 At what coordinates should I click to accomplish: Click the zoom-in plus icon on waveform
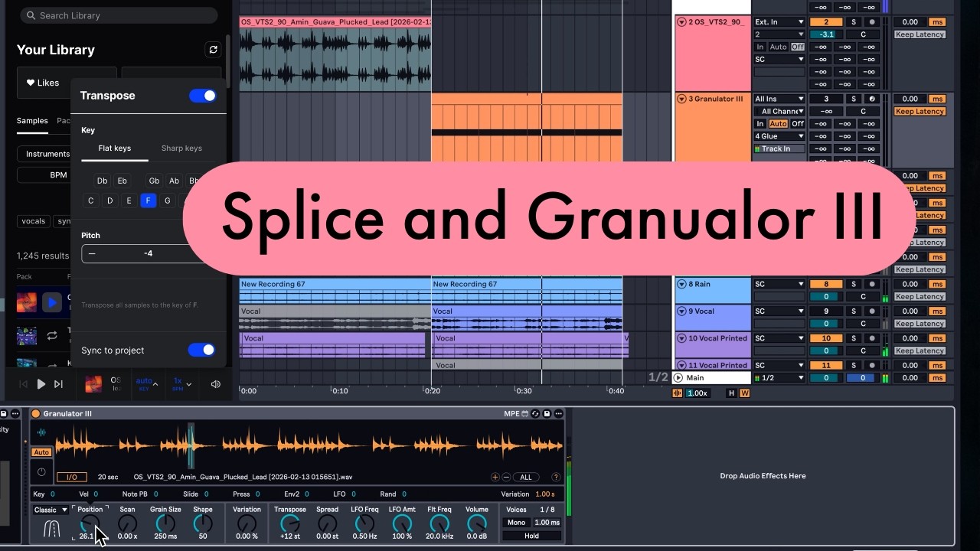tap(495, 478)
